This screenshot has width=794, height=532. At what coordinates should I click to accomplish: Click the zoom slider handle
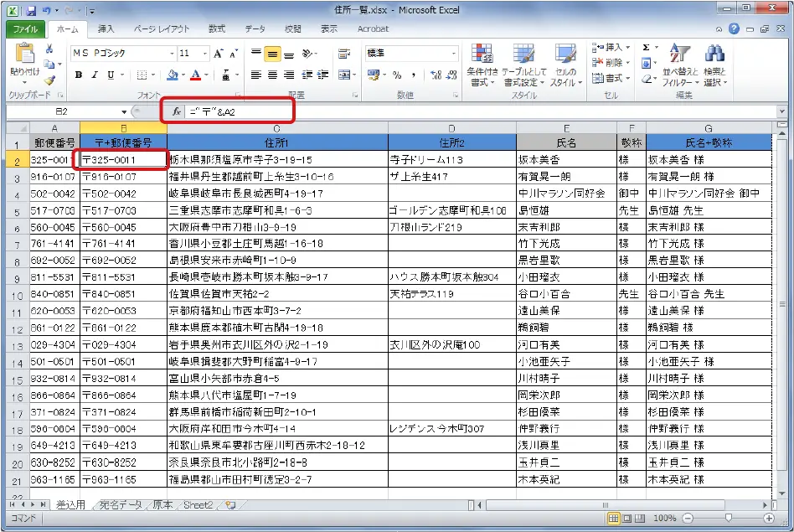point(728,518)
